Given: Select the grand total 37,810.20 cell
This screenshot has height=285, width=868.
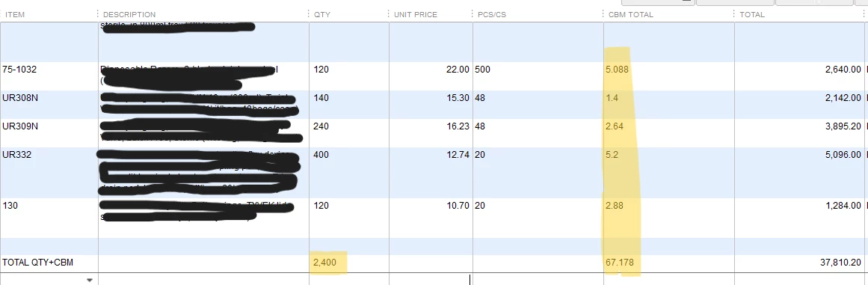Looking at the screenshot, I should coord(799,263).
